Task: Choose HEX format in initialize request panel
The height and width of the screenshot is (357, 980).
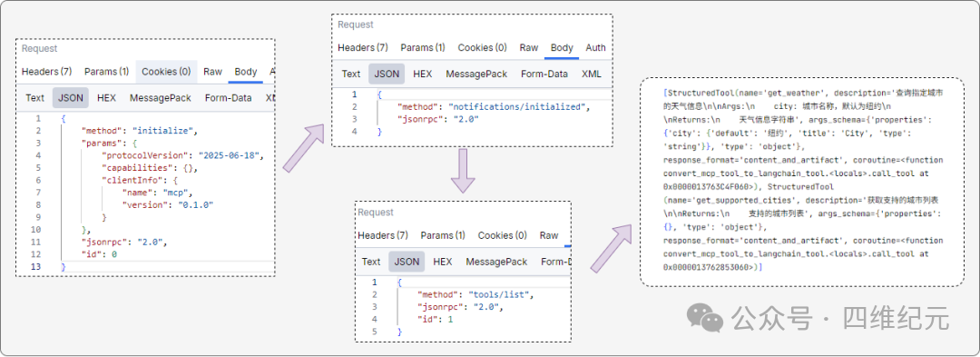Action: point(106,98)
